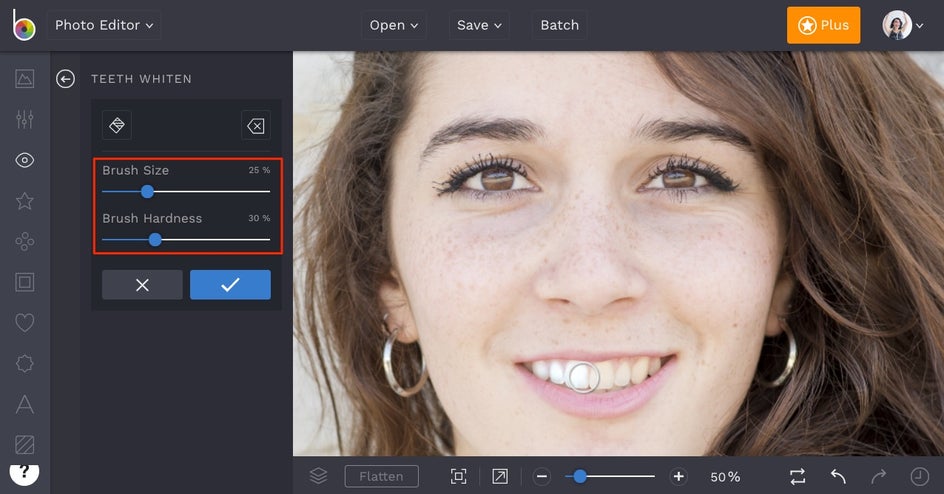Toggle the paint brush mode

117,126
